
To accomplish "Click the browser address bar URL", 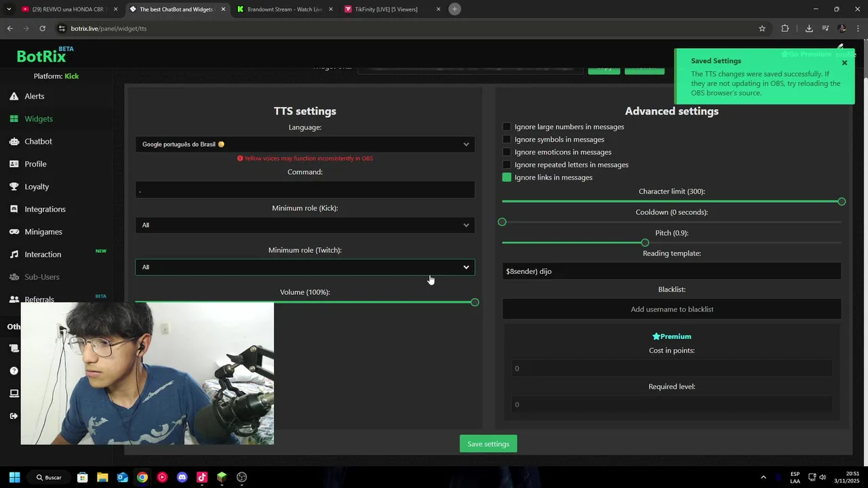I will [x=108, y=28].
